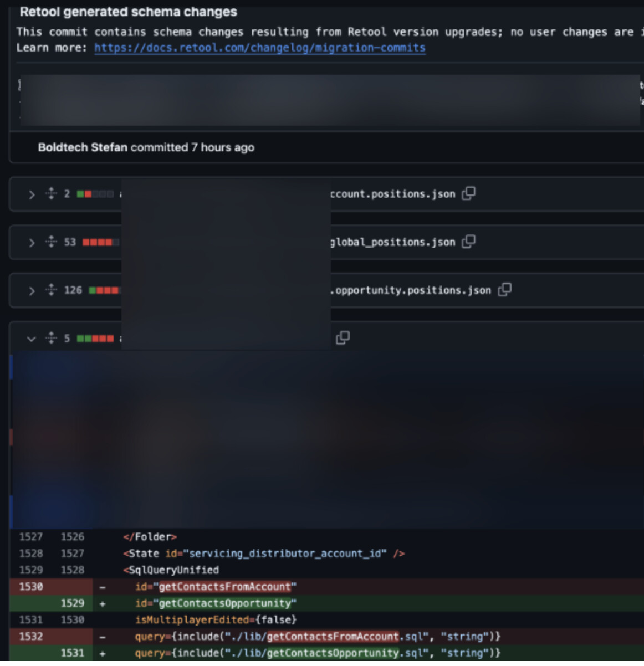
Task: Expand all lines icon for opportunity.positions.json
Action: pyautogui.click(x=51, y=290)
